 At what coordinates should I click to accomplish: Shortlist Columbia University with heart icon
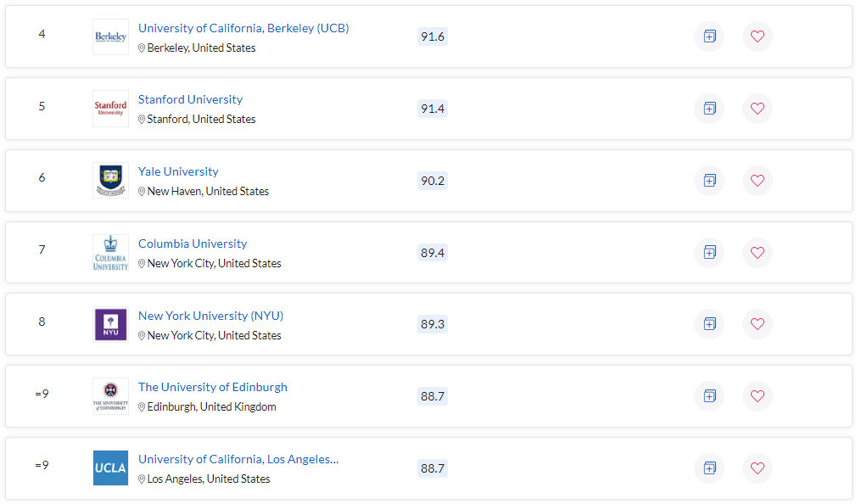coord(758,253)
